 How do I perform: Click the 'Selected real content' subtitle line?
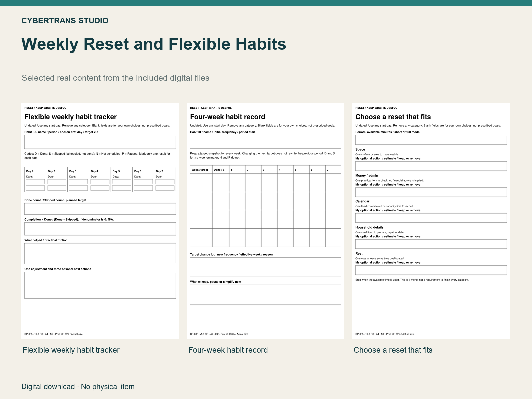(116, 78)
